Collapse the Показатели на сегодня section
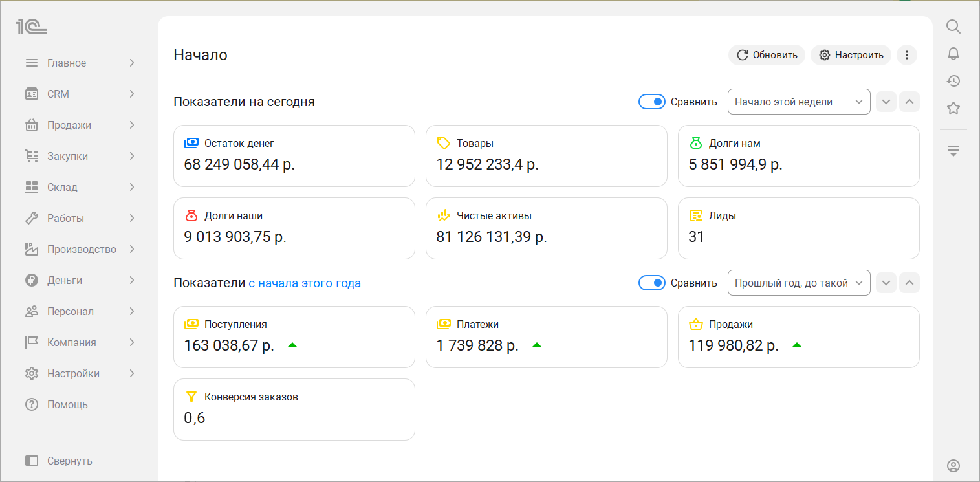Image resolution: width=980 pixels, height=482 pixels. 909,102
